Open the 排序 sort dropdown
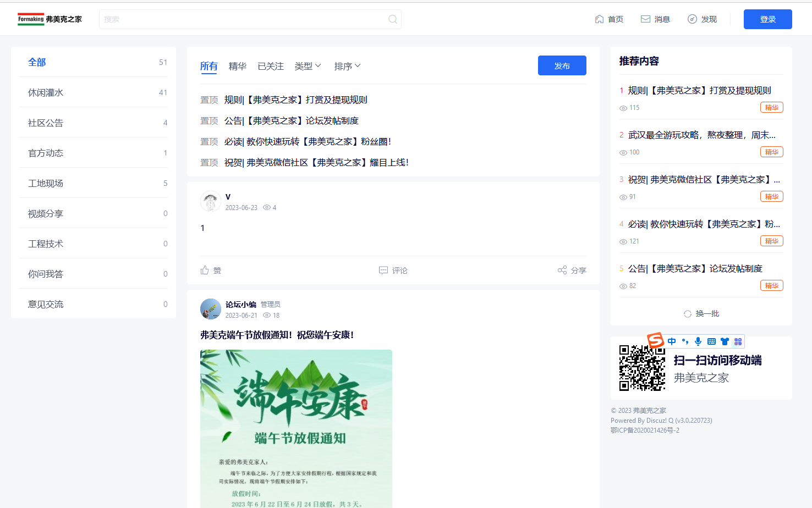812x508 pixels. click(x=347, y=66)
